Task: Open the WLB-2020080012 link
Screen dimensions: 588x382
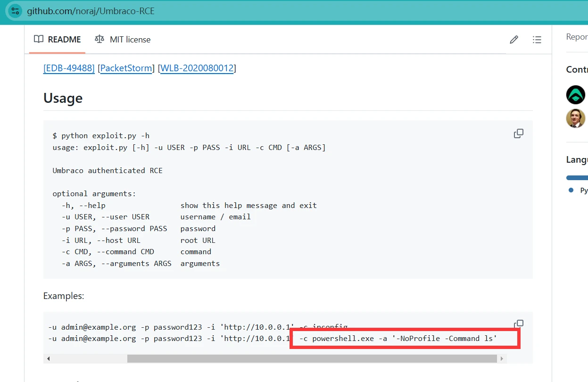Action: [197, 68]
